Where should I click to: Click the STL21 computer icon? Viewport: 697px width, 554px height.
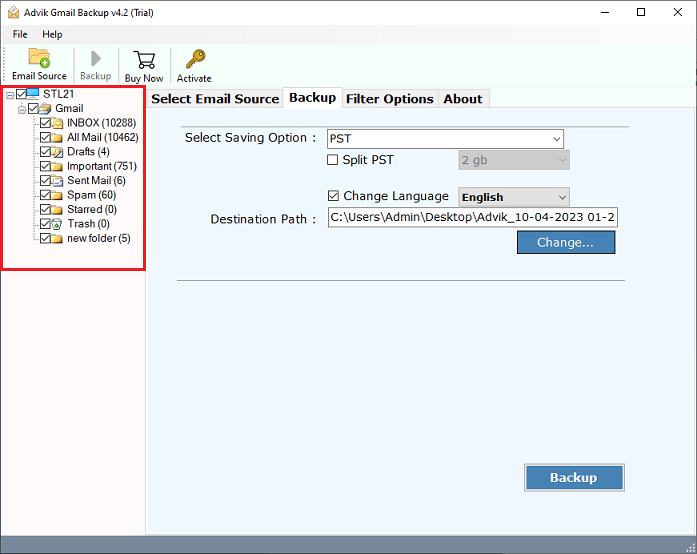[33, 93]
